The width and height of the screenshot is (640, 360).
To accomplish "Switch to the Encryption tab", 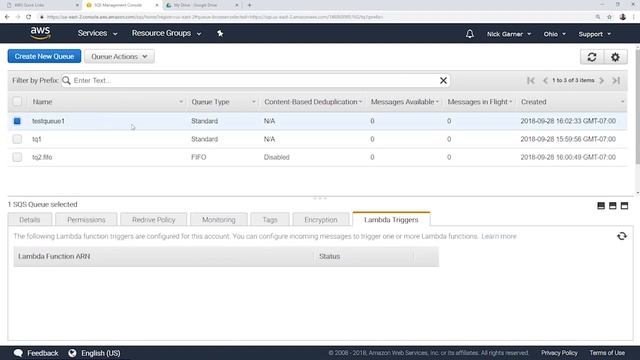I will [x=321, y=220].
